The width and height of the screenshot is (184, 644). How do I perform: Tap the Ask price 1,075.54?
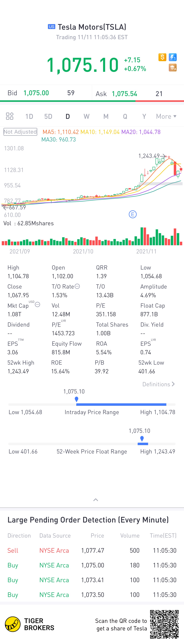click(x=124, y=94)
